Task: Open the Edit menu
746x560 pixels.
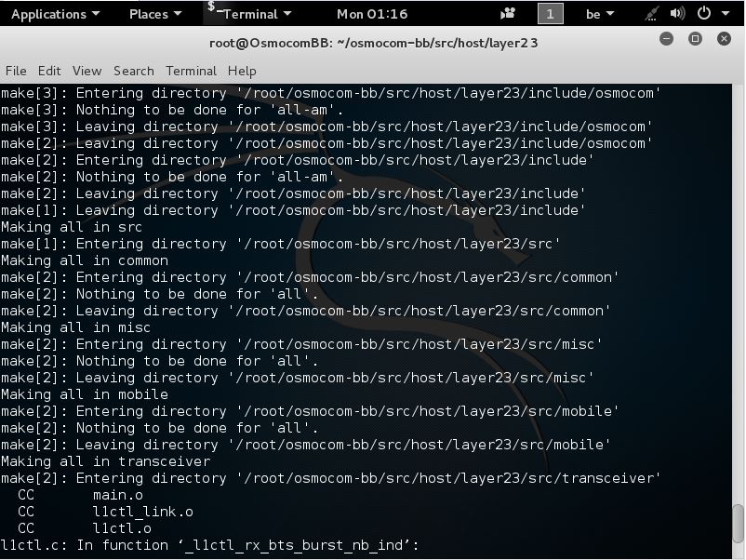Action: point(49,71)
